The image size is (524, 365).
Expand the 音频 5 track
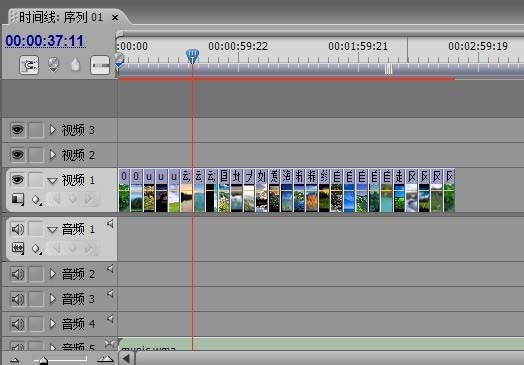[x=52, y=347]
